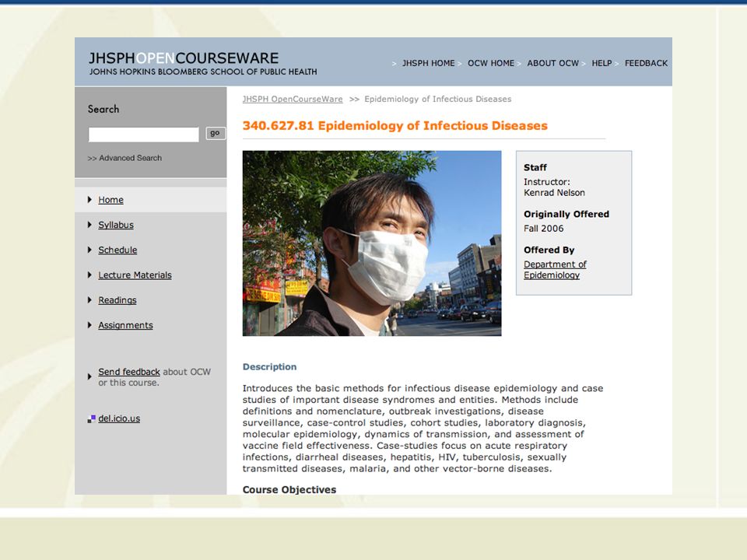Click the Staff heading in info box
The width and height of the screenshot is (747, 560).
coord(535,168)
